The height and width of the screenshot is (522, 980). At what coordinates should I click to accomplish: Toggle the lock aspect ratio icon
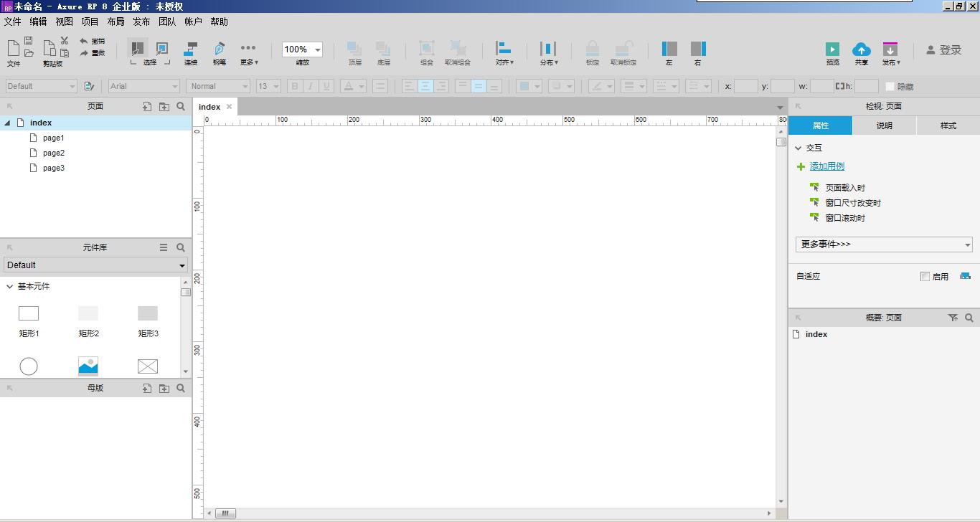click(x=839, y=86)
